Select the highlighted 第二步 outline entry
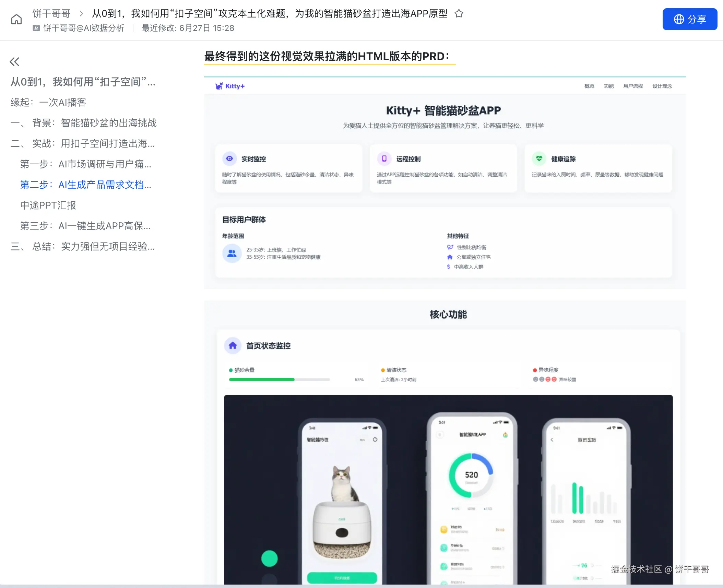The image size is (723, 588). pyautogui.click(x=85, y=185)
